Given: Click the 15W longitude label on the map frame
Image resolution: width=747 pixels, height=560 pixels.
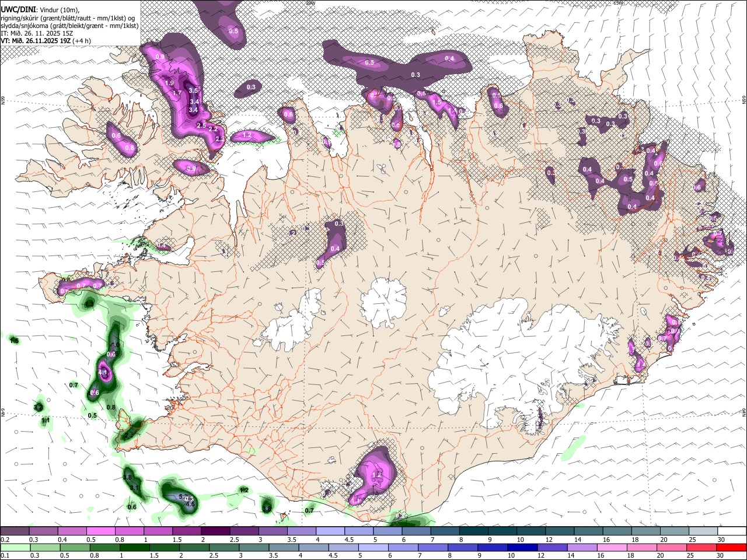Looking at the screenshot, I should pyautogui.click(x=617, y=3).
